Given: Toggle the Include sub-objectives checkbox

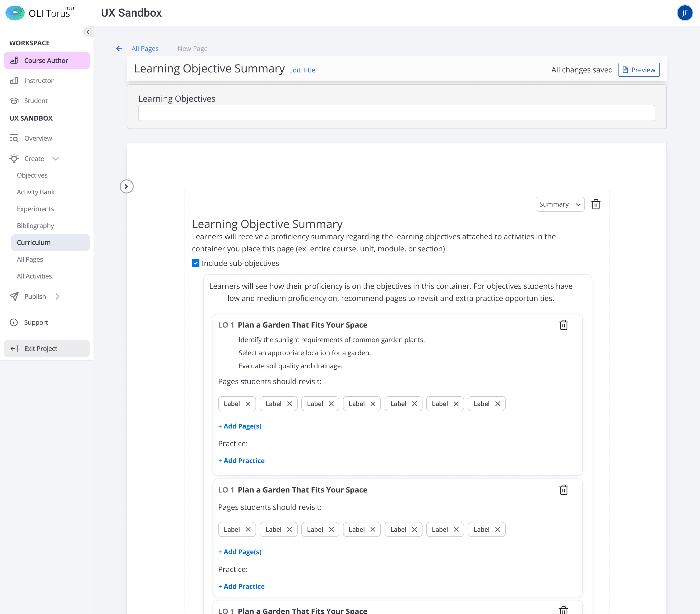Looking at the screenshot, I should [195, 263].
